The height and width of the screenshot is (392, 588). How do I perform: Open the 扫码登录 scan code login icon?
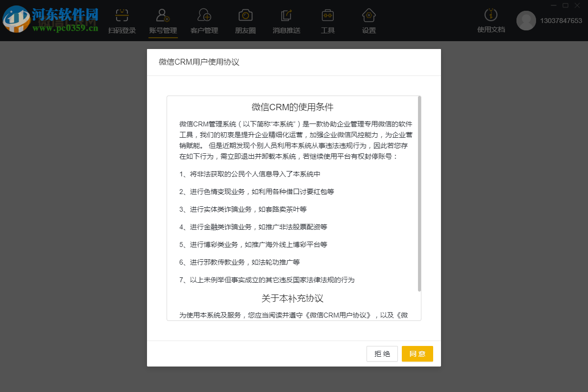122,21
